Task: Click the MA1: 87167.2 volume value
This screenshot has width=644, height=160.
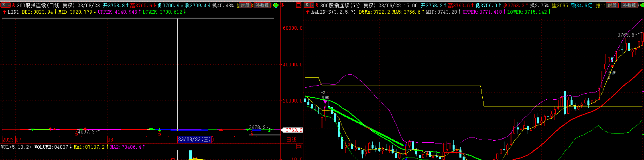Action: pyautogui.click(x=89, y=147)
